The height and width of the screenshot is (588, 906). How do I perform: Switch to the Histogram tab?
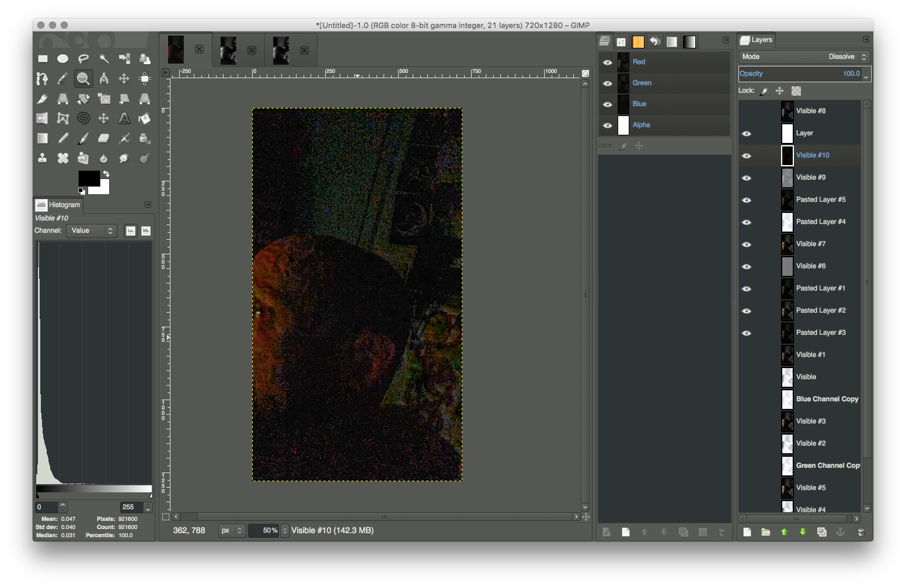point(58,205)
